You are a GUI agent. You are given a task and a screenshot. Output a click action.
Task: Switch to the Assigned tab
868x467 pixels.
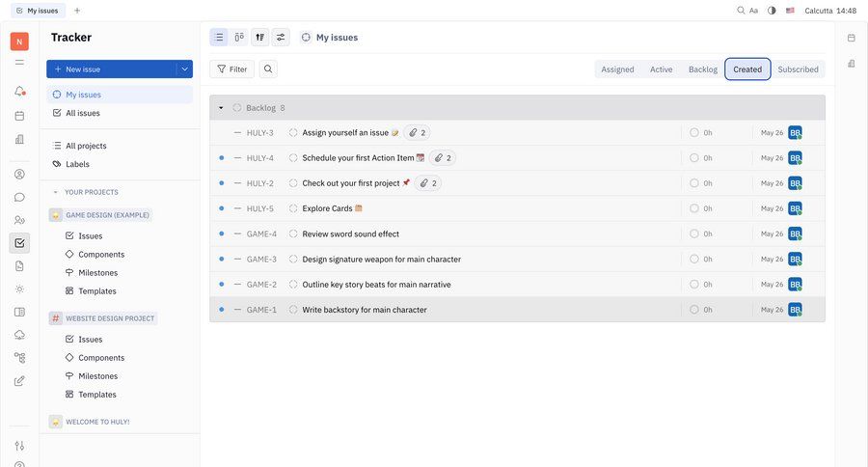pyautogui.click(x=618, y=69)
